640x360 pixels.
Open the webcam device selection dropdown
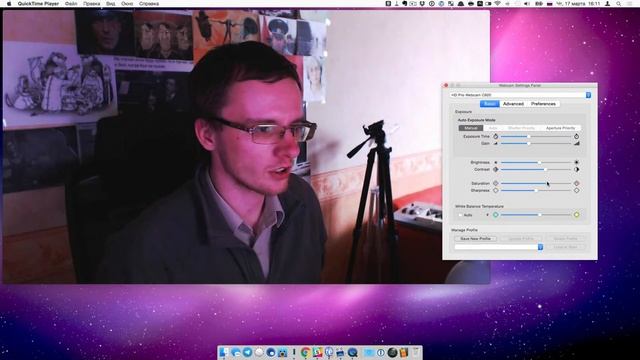pos(520,95)
